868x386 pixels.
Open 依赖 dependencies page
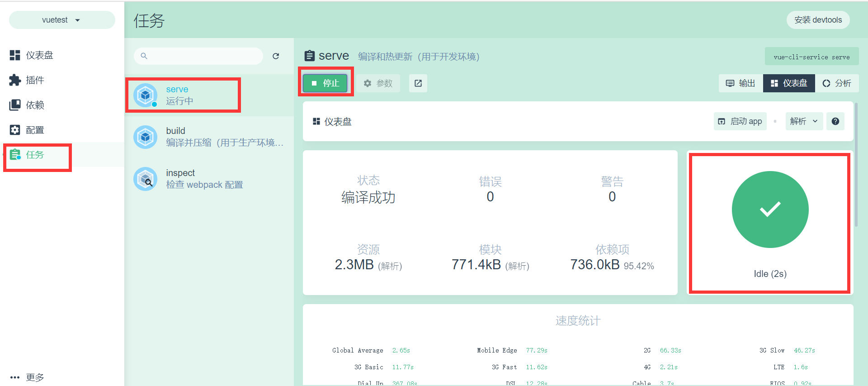click(x=62, y=105)
